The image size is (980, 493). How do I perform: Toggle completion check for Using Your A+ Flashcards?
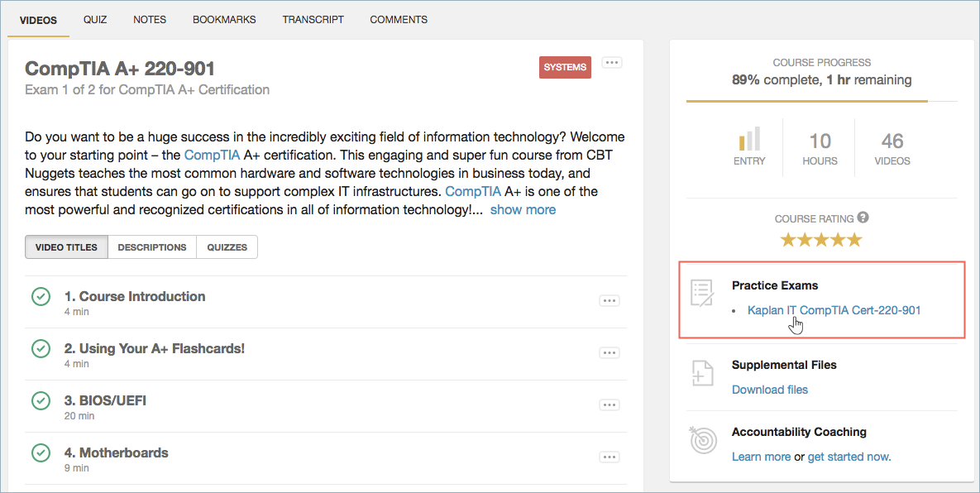41,349
